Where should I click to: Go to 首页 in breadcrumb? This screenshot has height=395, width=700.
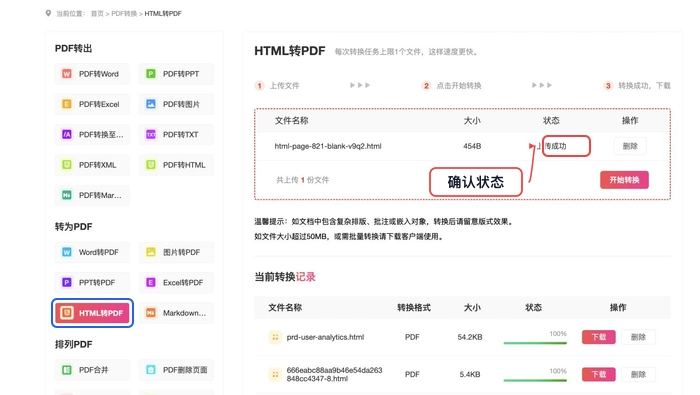pyautogui.click(x=97, y=14)
